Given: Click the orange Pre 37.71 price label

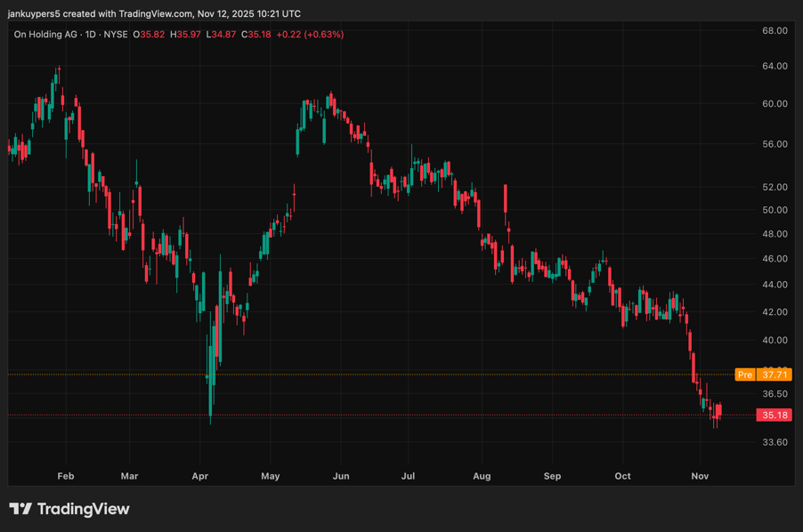Looking at the screenshot, I should tap(764, 375).
